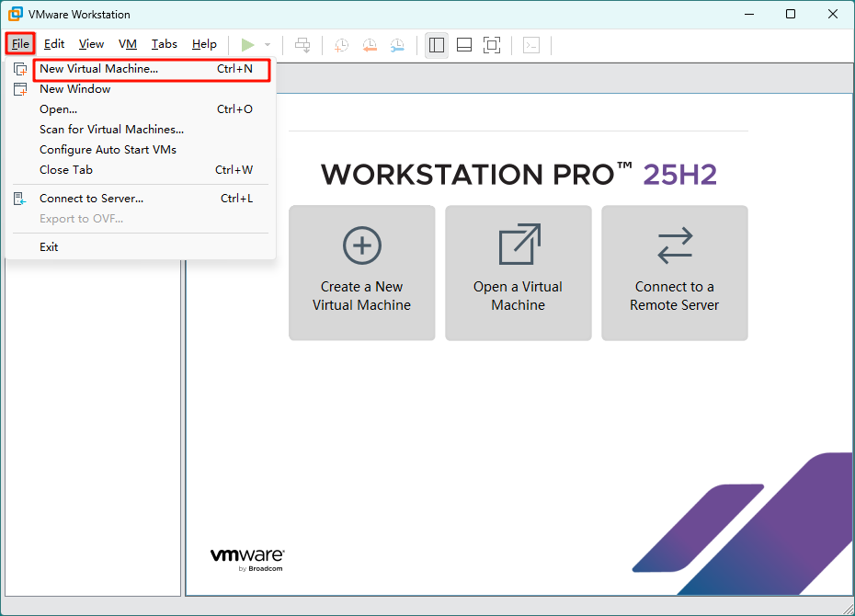This screenshot has width=855, height=616.
Task: Minimize the VMware Workstation window
Action: [750, 14]
